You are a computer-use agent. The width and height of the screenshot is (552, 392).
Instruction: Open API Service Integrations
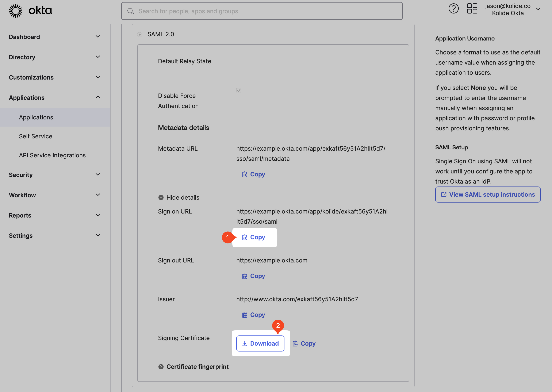point(52,155)
